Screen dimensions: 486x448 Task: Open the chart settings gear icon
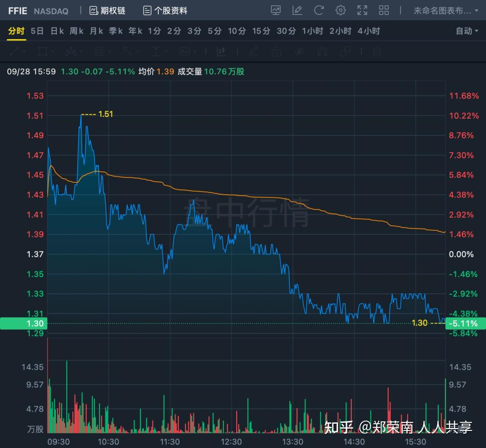tap(340, 10)
